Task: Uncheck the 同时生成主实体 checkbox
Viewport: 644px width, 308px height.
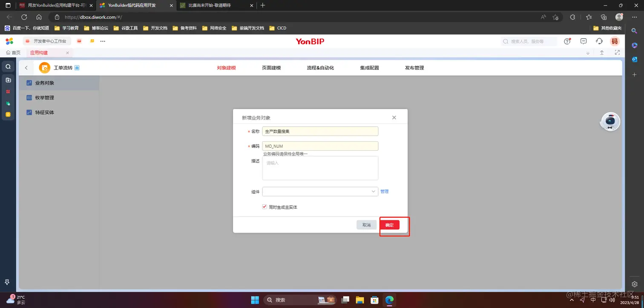Action: click(264, 206)
